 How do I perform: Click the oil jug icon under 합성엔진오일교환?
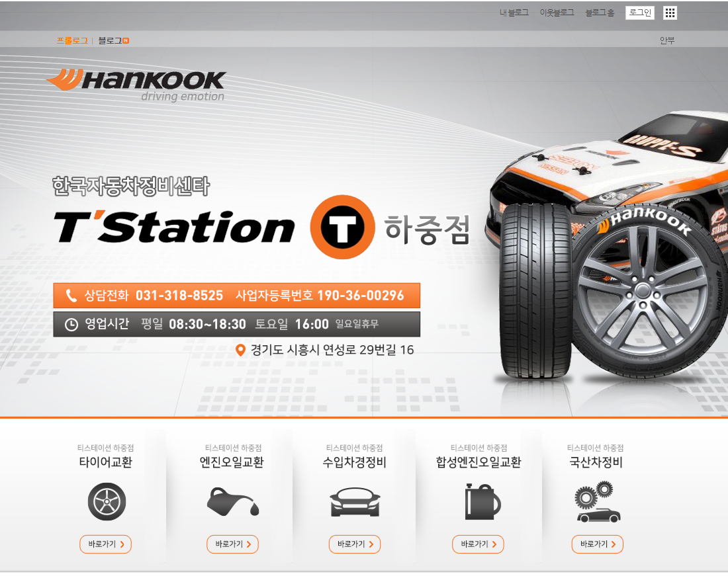click(482, 501)
